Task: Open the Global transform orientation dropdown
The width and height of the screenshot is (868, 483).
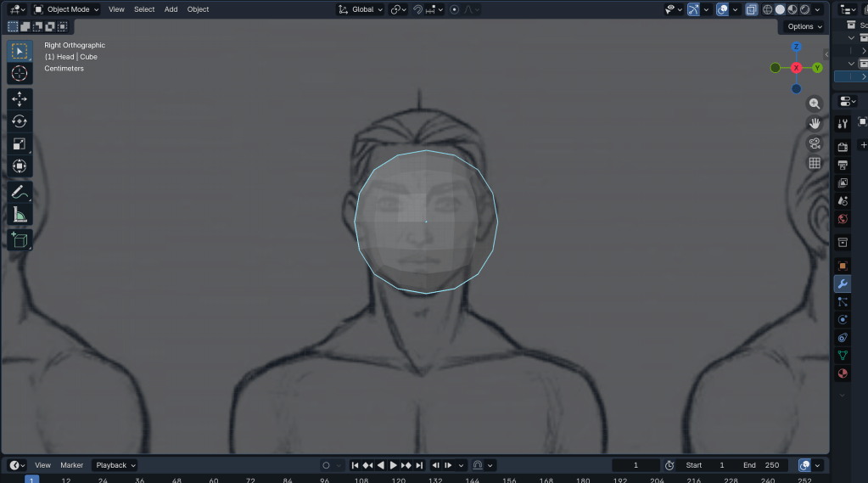Action: 361,9
